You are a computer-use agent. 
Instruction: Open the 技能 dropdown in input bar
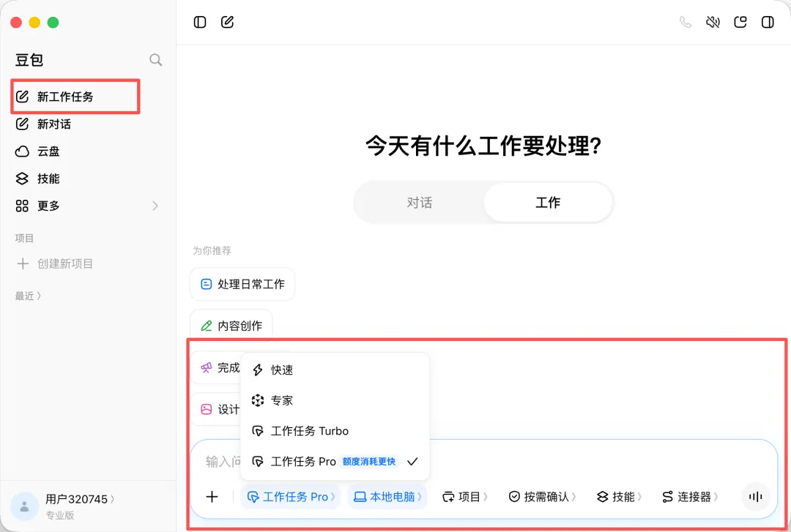click(x=619, y=497)
